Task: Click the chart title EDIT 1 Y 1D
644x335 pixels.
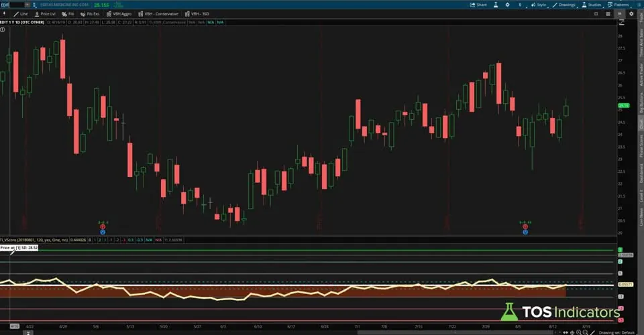Action: [22, 22]
